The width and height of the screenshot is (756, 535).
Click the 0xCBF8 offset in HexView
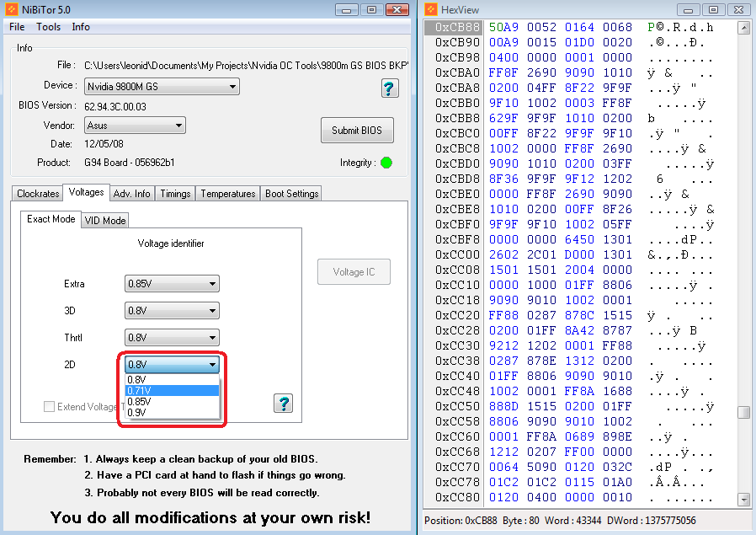(x=457, y=240)
